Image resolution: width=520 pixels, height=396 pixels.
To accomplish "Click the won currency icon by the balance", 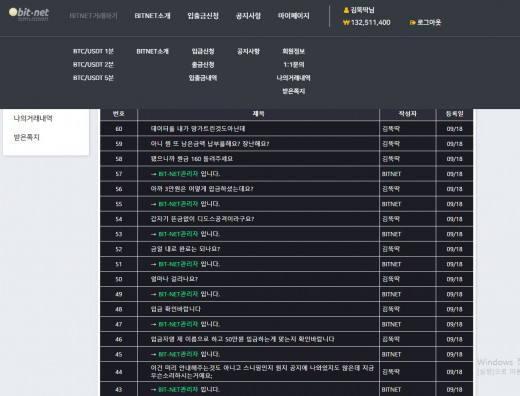I will coord(346,23).
